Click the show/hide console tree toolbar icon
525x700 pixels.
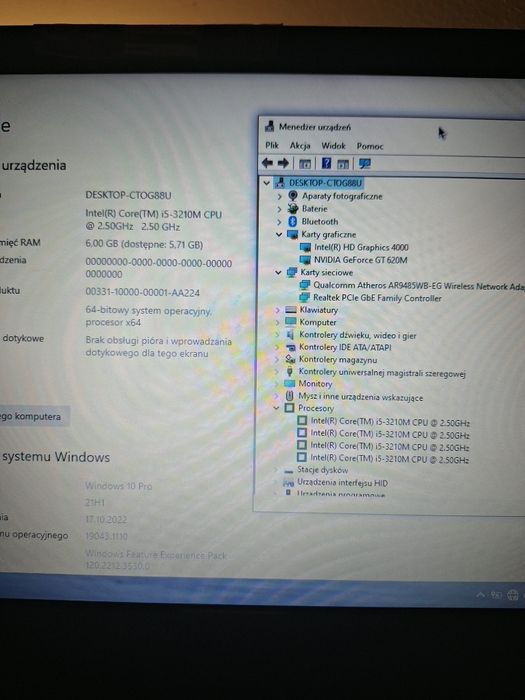(305, 164)
